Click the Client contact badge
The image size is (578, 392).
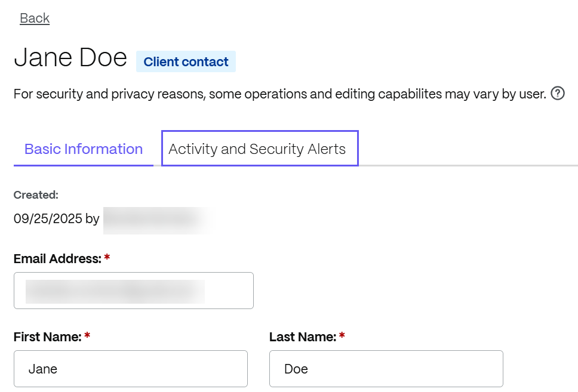pos(186,62)
